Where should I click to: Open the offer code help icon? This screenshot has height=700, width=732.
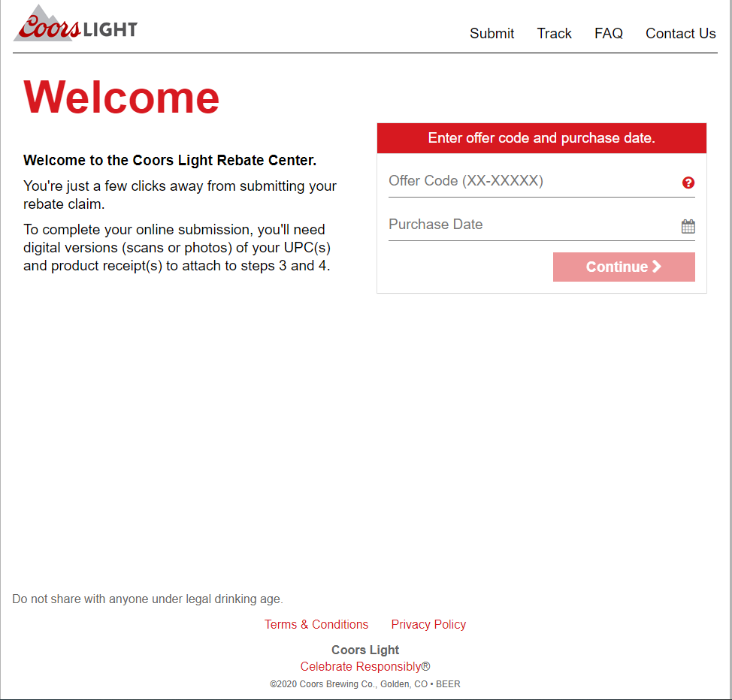tap(688, 183)
